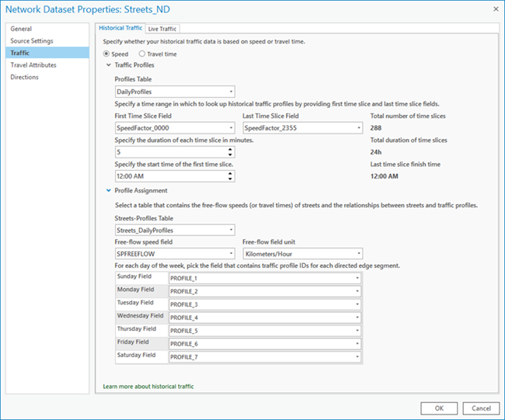Close the Network Dataset Properties dialog
Image resolution: width=505 pixels, height=420 pixels.
494,9
